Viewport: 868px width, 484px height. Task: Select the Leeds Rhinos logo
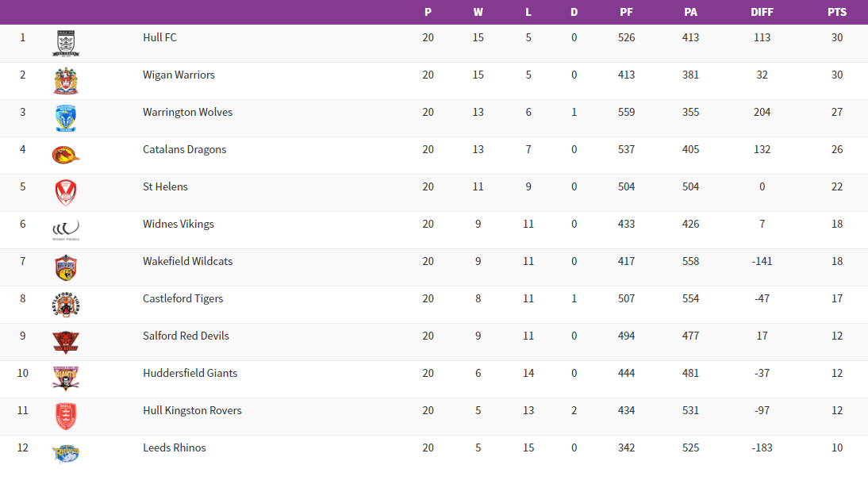[66, 453]
